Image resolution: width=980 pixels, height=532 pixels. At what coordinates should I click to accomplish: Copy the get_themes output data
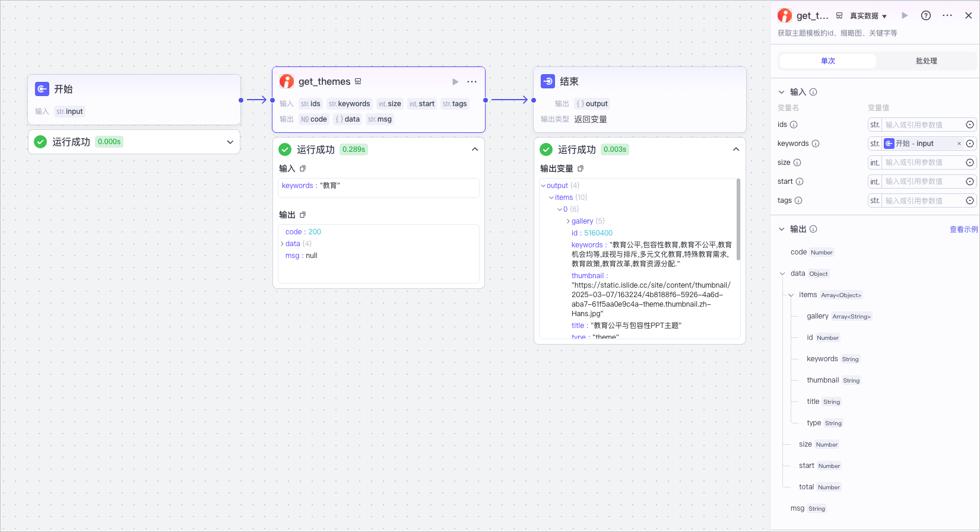pyautogui.click(x=303, y=215)
